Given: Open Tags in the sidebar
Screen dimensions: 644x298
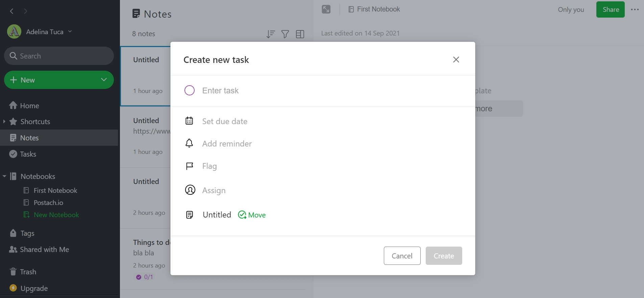Looking at the screenshot, I should (27, 233).
